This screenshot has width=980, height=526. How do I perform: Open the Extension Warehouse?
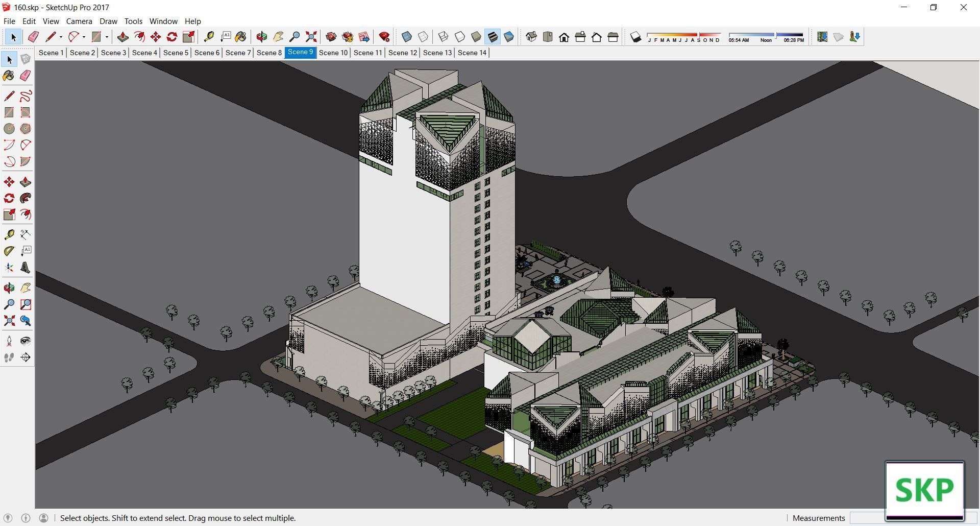[348, 37]
